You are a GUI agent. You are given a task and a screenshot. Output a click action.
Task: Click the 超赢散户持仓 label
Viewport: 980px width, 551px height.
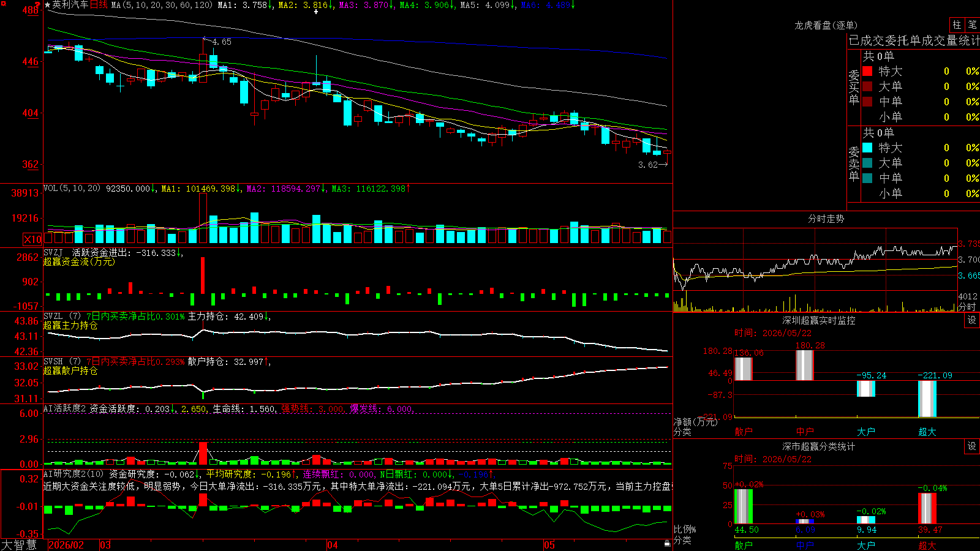pyautogui.click(x=70, y=370)
